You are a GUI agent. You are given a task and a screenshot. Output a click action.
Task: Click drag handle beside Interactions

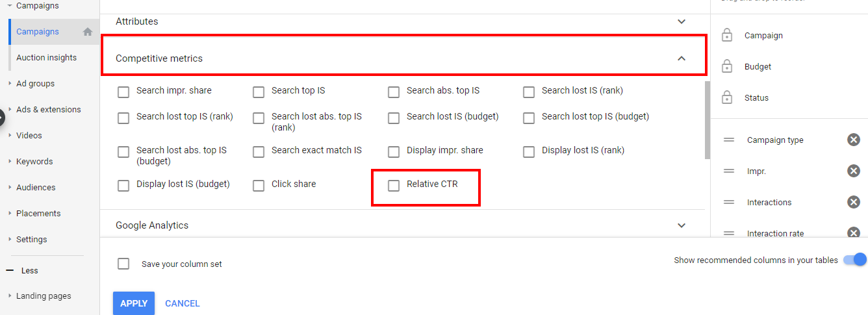tap(729, 202)
